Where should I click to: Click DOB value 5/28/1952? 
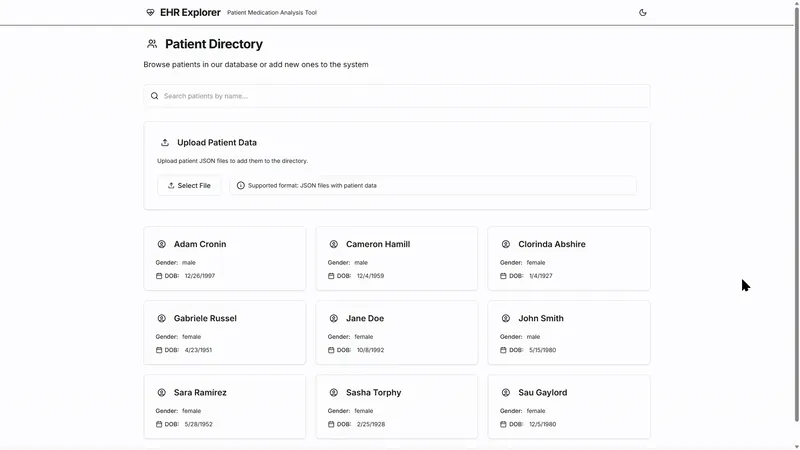(x=198, y=424)
